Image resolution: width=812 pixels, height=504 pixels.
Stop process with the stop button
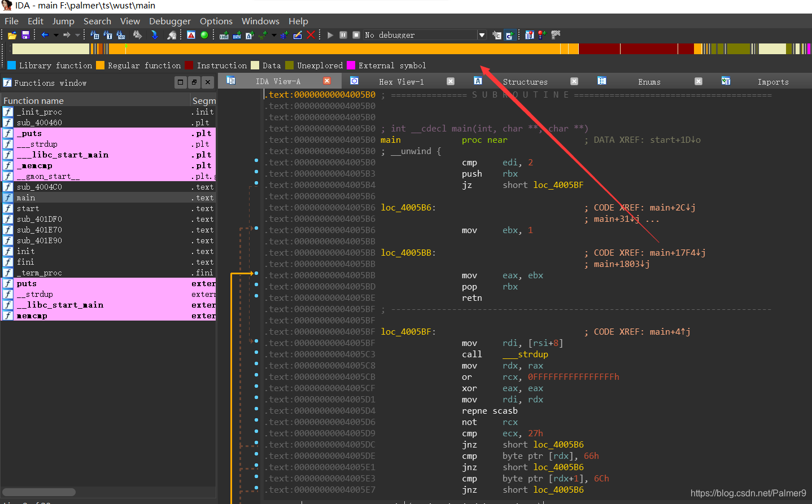point(356,35)
